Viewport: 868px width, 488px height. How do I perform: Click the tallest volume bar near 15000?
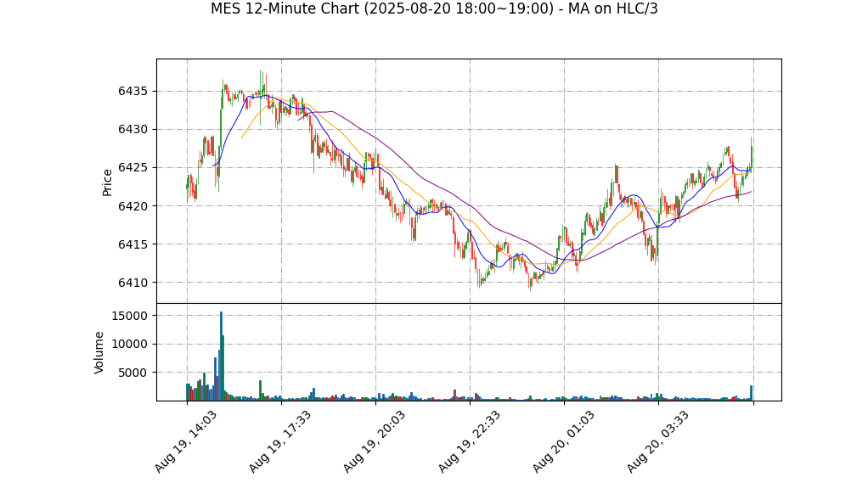coord(221,356)
